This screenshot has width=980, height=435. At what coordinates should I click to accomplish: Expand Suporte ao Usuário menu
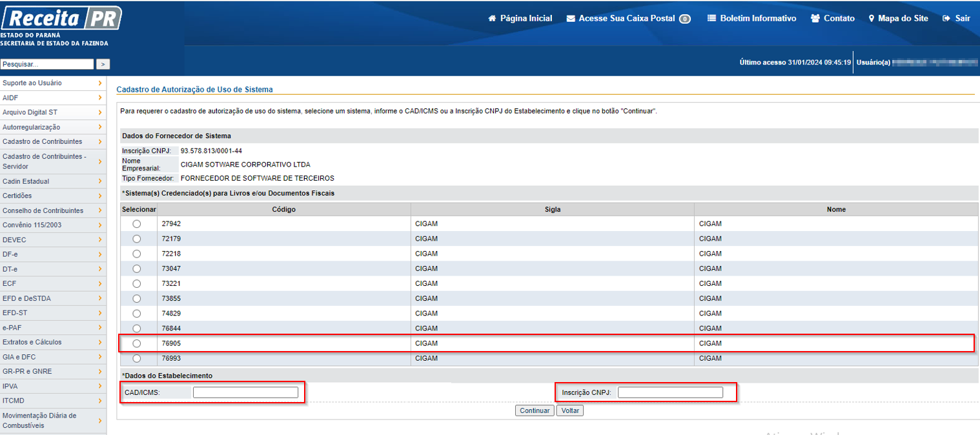[x=53, y=83]
